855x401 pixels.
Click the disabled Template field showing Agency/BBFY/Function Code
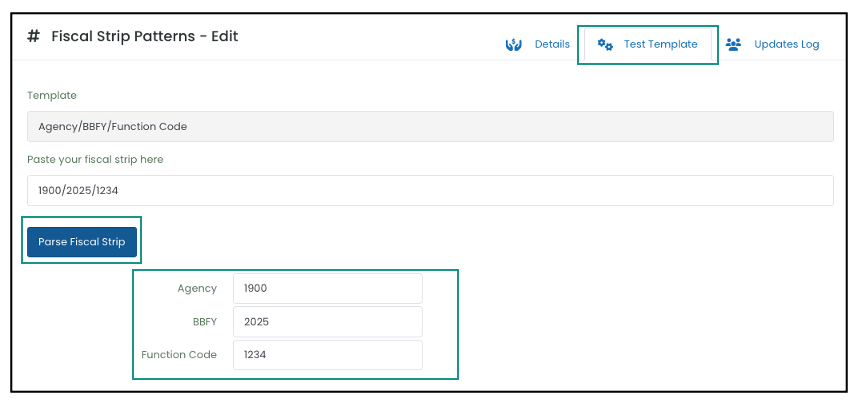click(x=430, y=127)
